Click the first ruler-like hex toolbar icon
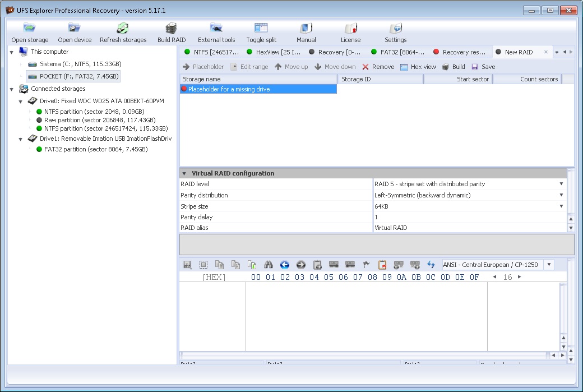This screenshot has height=392, width=583. coord(334,265)
